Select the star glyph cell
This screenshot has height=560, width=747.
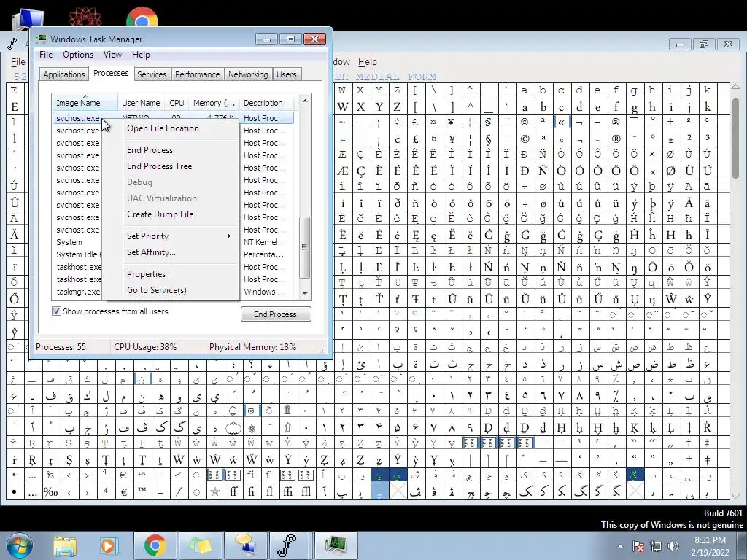tap(215, 491)
